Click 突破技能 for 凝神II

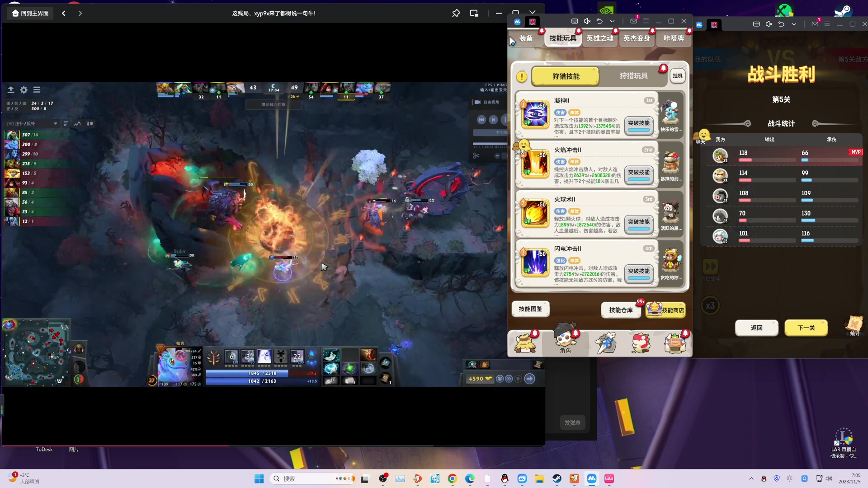[x=638, y=125]
